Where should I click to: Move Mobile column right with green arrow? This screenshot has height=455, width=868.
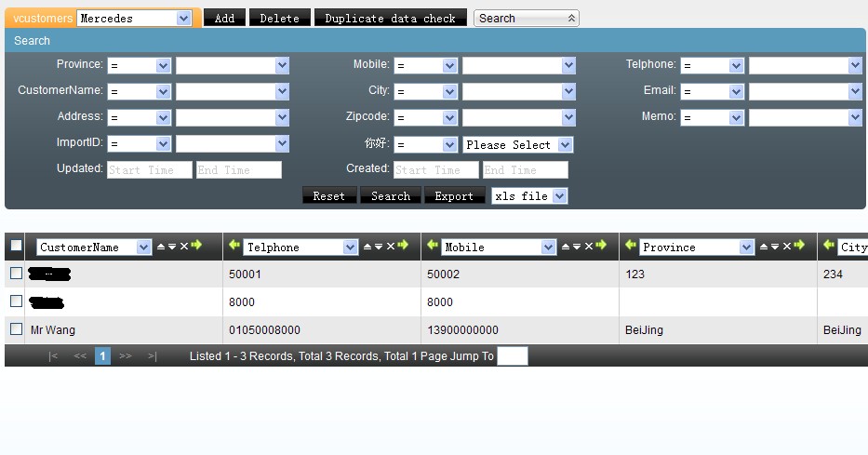tap(601, 246)
